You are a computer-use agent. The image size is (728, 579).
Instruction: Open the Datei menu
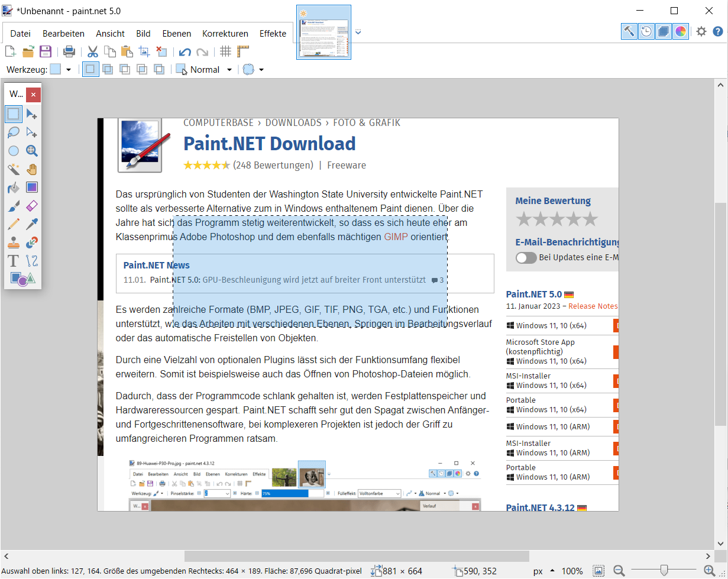(x=21, y=34)
